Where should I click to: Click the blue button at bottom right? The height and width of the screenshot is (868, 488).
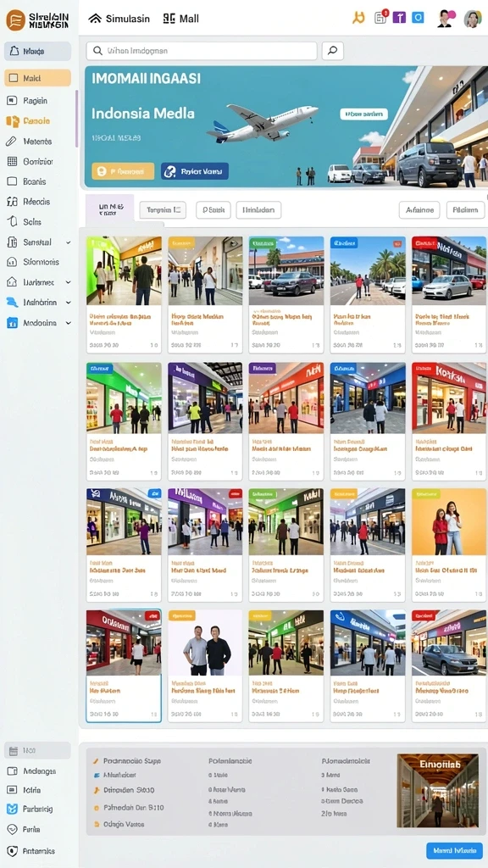[x=454, y=850]
